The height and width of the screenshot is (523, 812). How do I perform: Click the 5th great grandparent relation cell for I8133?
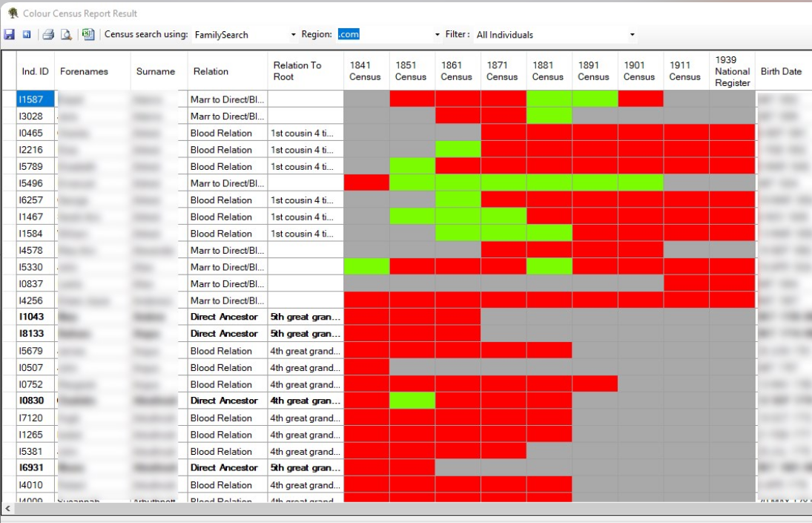pyautogui.click(x=305, y=333)
